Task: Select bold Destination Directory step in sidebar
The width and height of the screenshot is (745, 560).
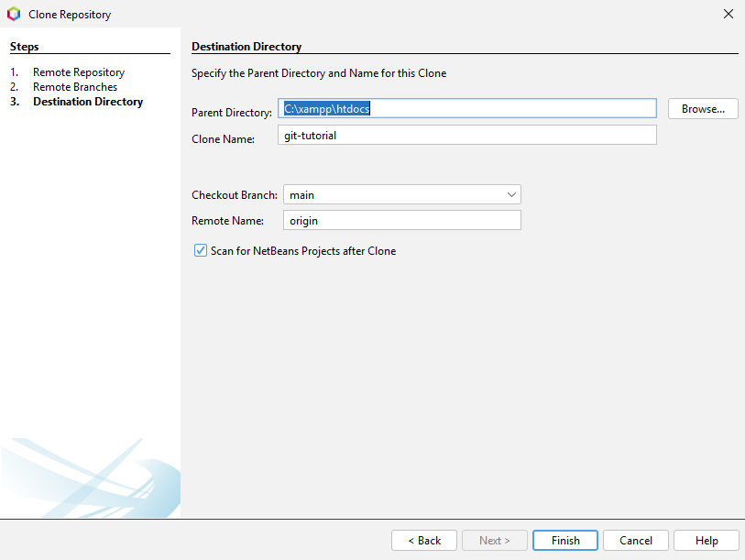Action: [x=88, y=102]
